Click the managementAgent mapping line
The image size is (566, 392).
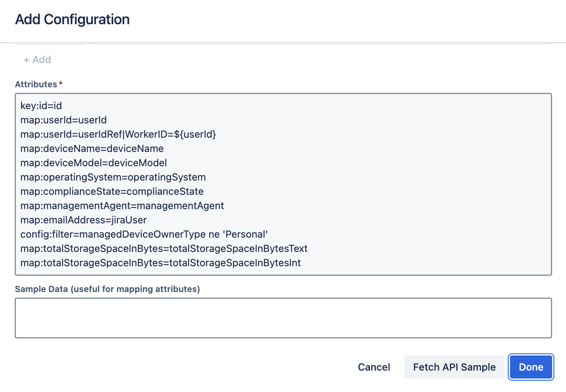[122, 206]
